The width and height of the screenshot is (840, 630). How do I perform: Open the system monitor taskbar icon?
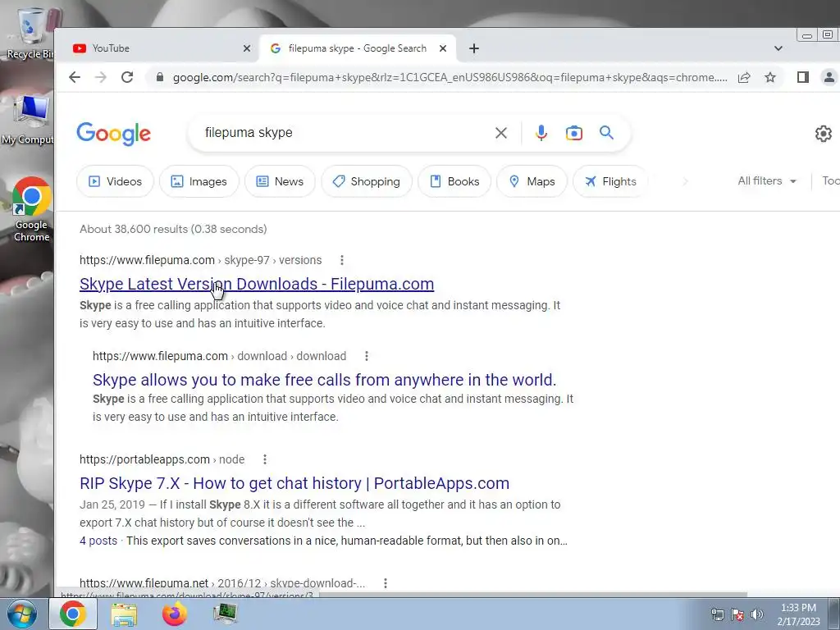(x=225, y=614)
